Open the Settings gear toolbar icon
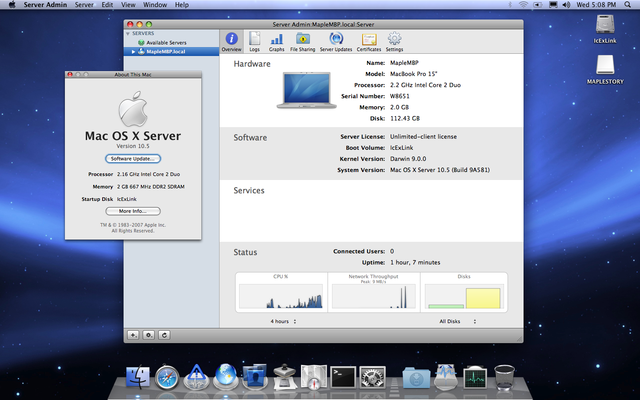640x400 pixels. point(394,42)
